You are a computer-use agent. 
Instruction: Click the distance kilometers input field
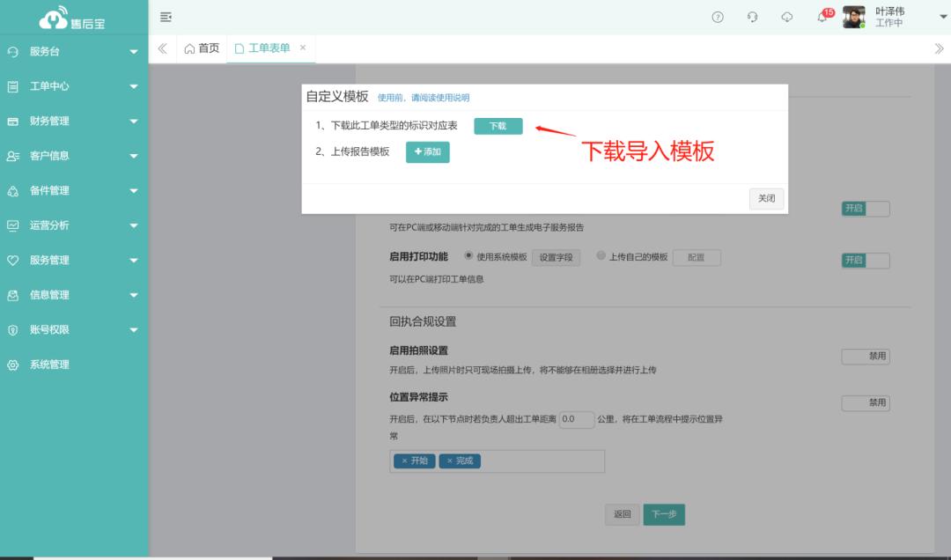pos(577,420)
